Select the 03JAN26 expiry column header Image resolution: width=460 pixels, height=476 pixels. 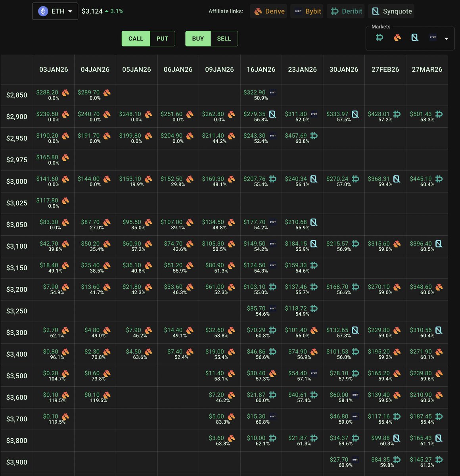[54, 69]
